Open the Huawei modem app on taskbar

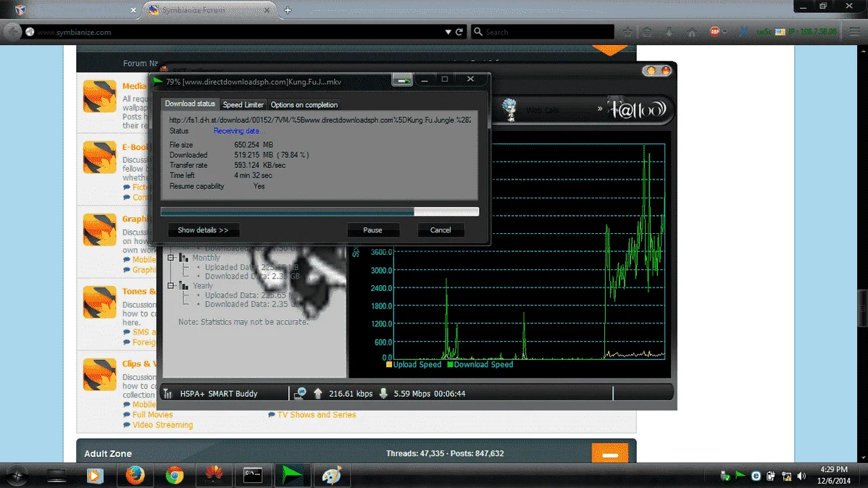coord(214,475)
